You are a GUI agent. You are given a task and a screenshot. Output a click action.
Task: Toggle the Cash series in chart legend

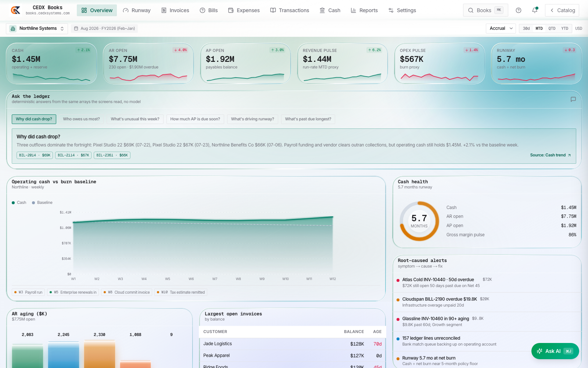coord(19,203)
